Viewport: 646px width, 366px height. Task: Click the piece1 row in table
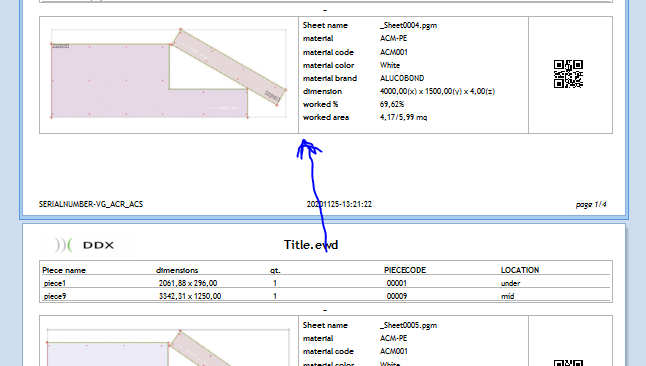(x=326, y=283)
